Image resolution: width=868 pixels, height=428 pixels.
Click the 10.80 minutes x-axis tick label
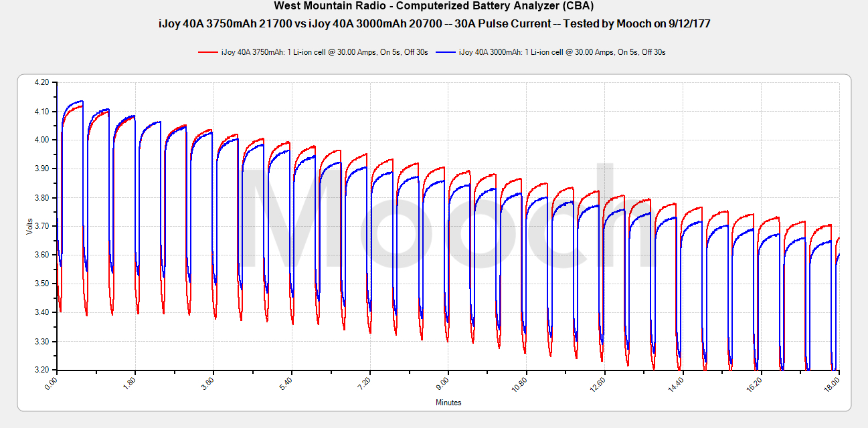coord(520,384)
